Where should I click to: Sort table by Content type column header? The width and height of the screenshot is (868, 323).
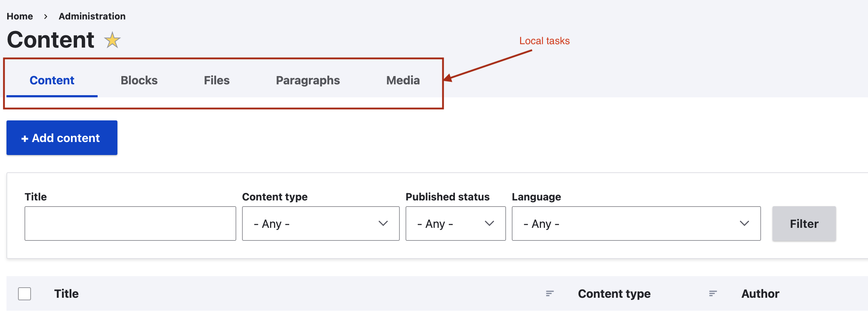pos(614,294)
